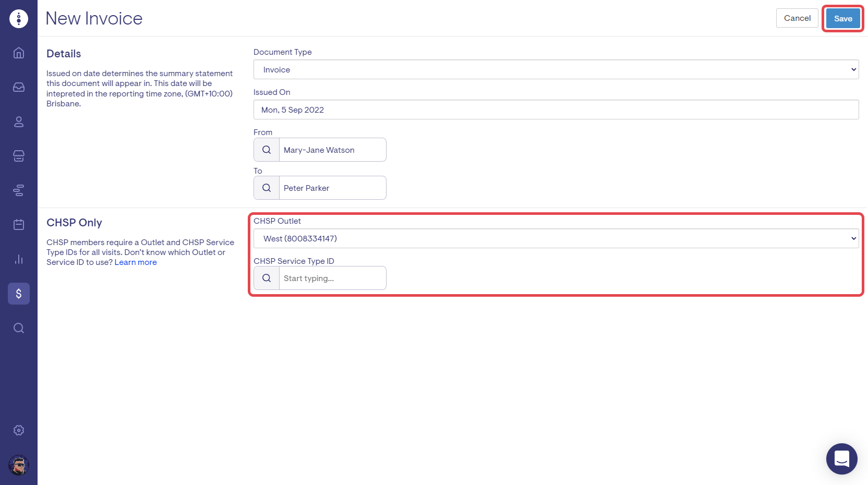The image size is (868, 485).
Task: Open the Home sidebar icon
Action: point(19,53)
